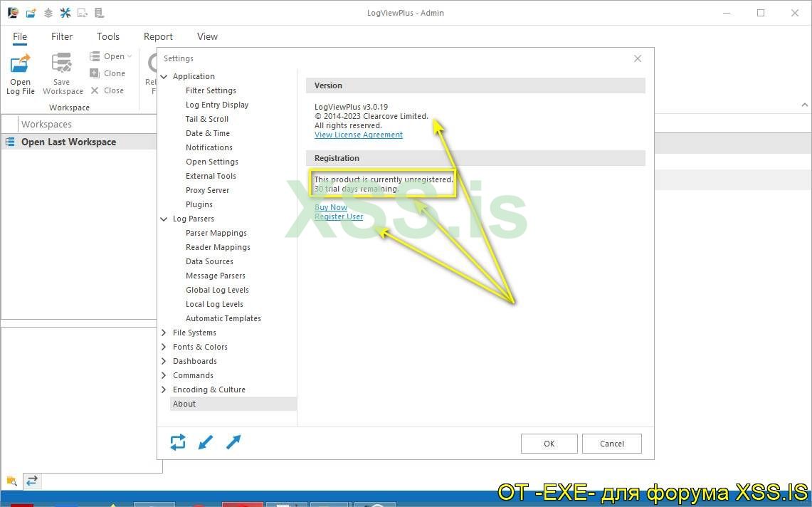Select Tail & Scroll settings

(206, 119)
